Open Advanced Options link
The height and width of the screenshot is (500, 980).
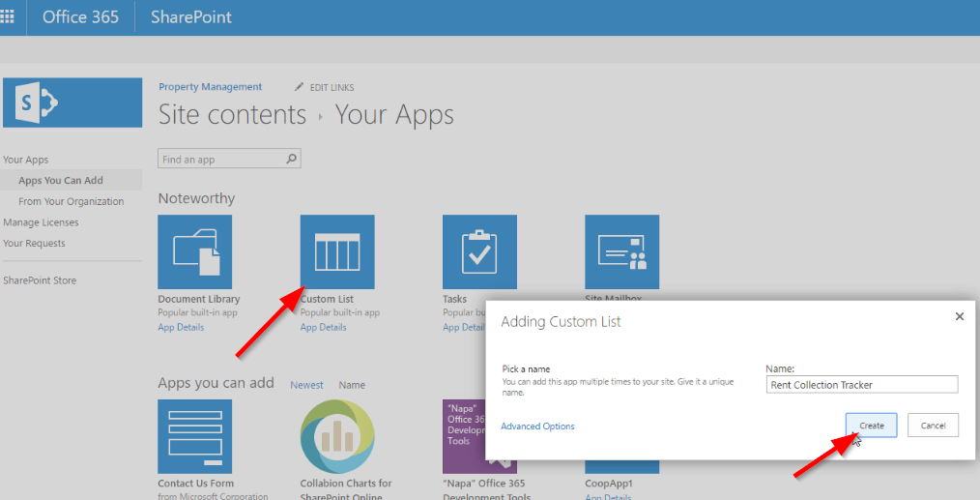pos(537,426)
